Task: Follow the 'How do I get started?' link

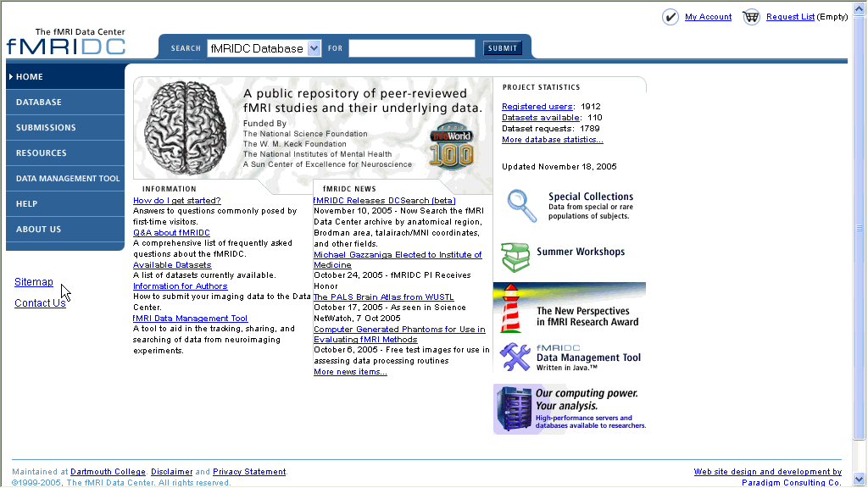Action: (176, 201)
